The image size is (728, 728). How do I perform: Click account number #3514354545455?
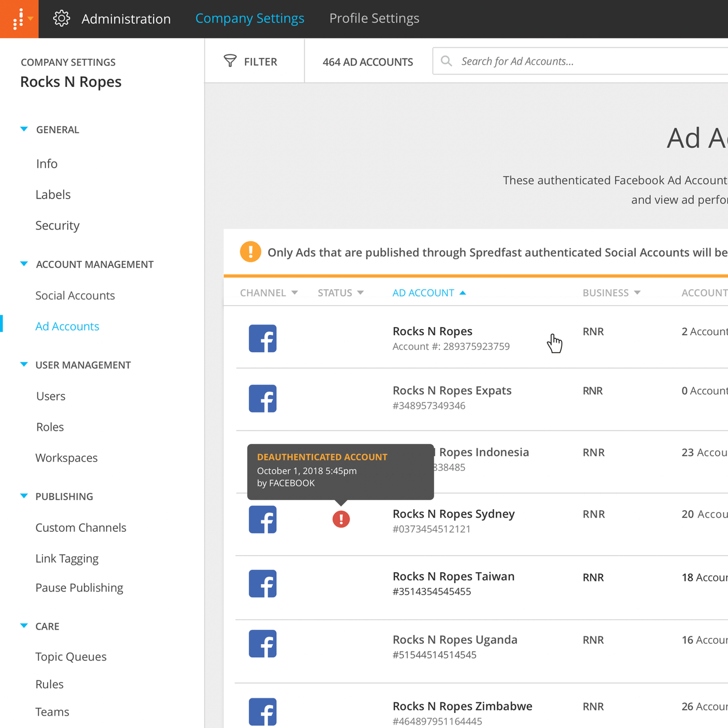pyautogui.click(x=432, y=591)
